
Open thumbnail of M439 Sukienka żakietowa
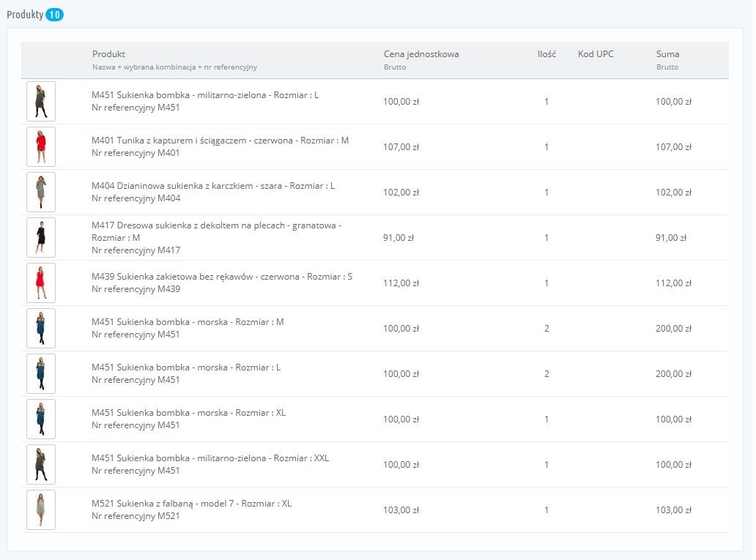pos(41,283)
